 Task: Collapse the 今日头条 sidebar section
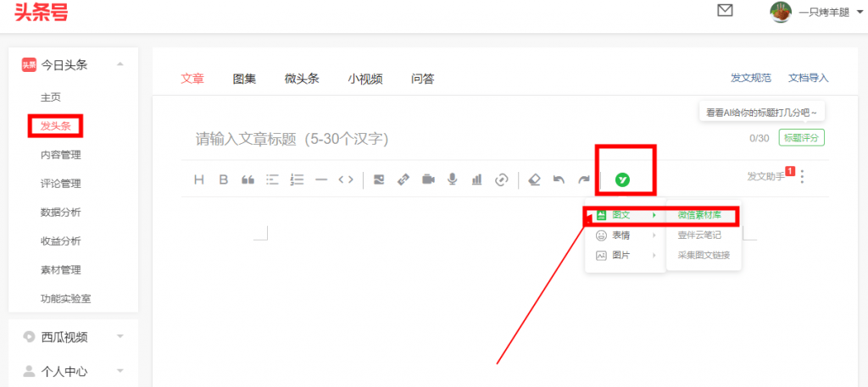click(x=120, y=64)
